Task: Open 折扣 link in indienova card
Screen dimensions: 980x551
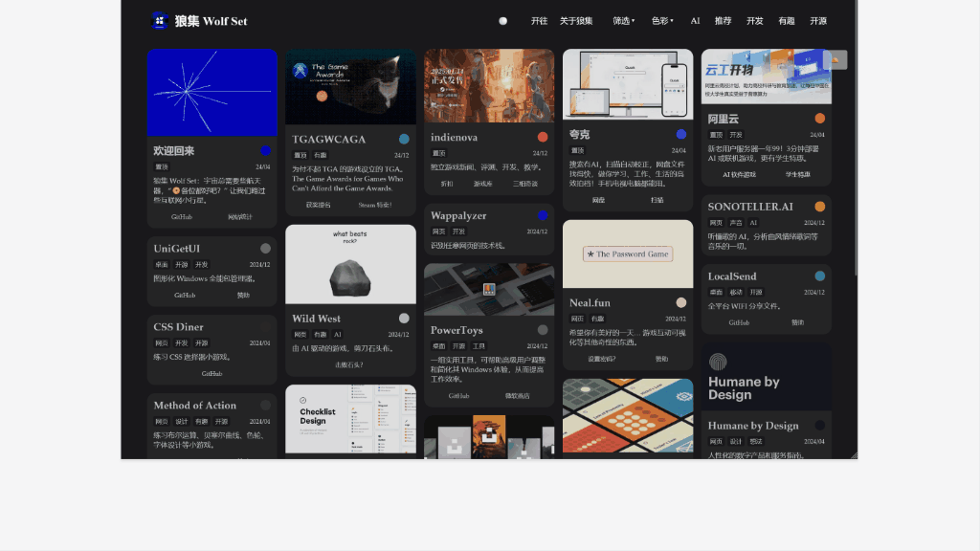Action: pyautogui.click(x=447, y=184)
